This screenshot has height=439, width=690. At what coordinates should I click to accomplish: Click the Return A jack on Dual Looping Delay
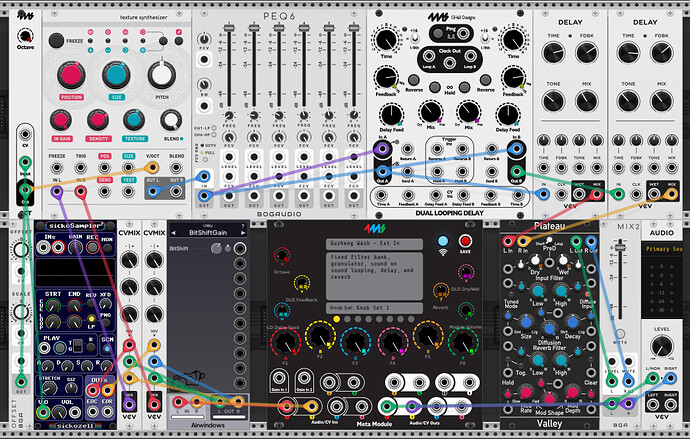[407, 149]
